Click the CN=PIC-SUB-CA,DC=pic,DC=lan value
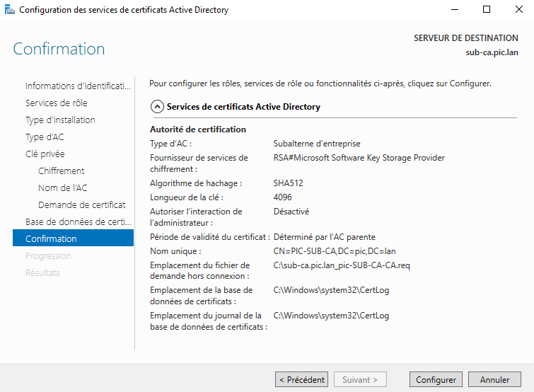 click(x=335, y=251)
